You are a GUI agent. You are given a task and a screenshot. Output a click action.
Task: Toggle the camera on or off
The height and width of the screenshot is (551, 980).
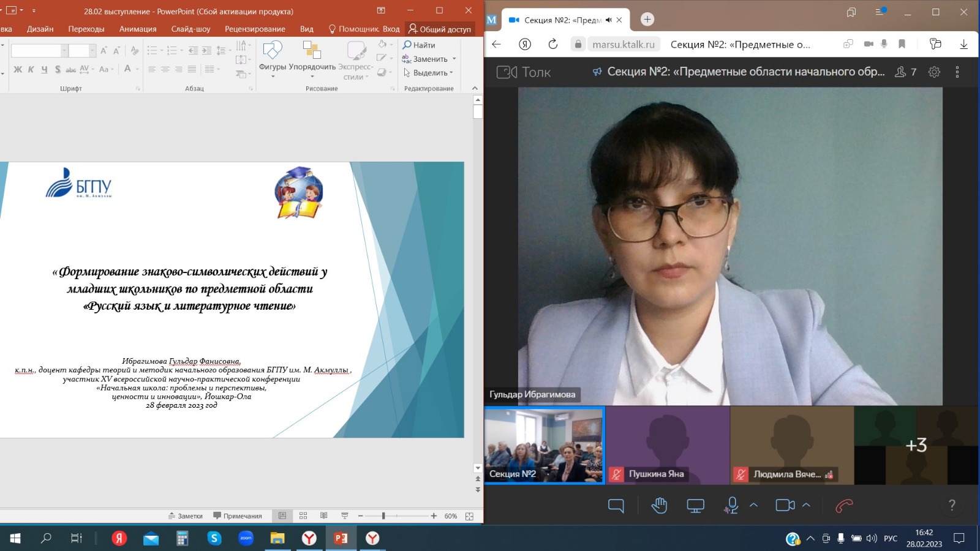[785, 506]
